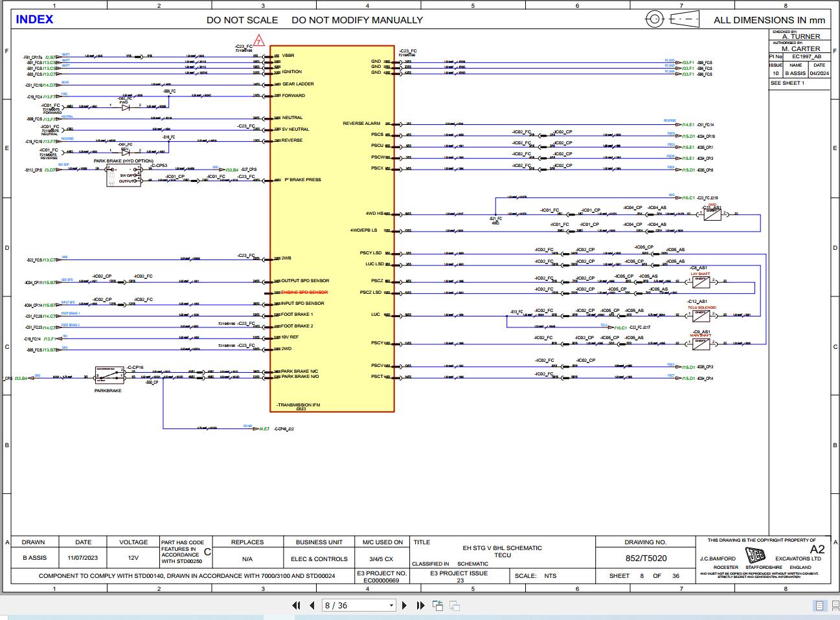Go to the previous page

[312, 606]
